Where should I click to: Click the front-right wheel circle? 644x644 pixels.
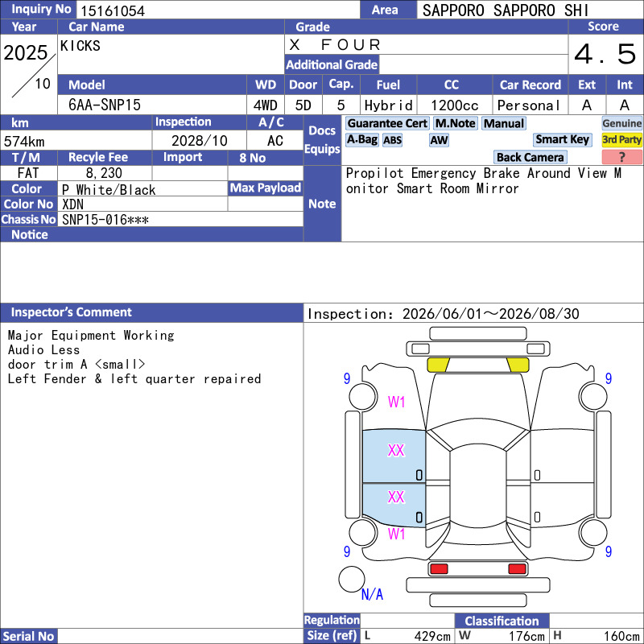[x=593, y=396]
